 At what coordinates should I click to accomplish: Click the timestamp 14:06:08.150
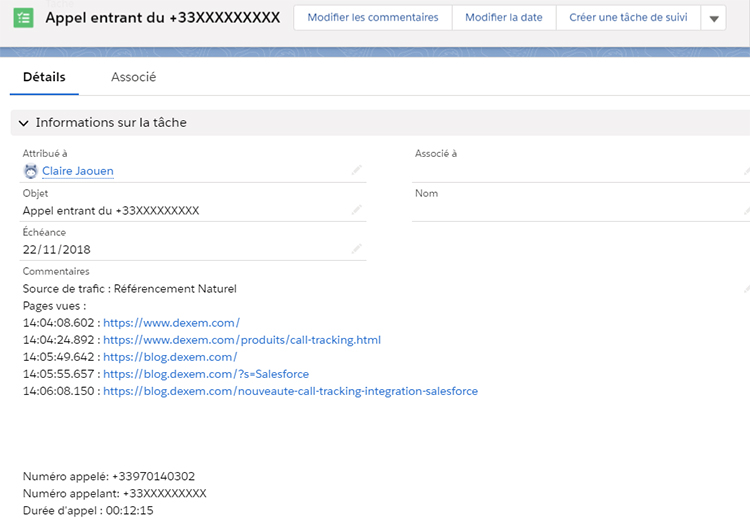point(58,391)
